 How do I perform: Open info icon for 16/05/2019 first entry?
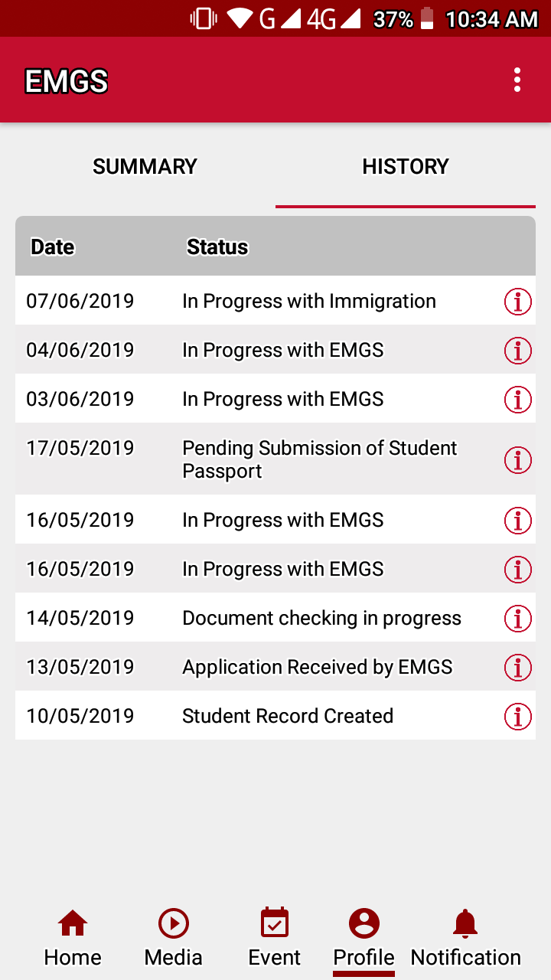(x=518, y=521)
